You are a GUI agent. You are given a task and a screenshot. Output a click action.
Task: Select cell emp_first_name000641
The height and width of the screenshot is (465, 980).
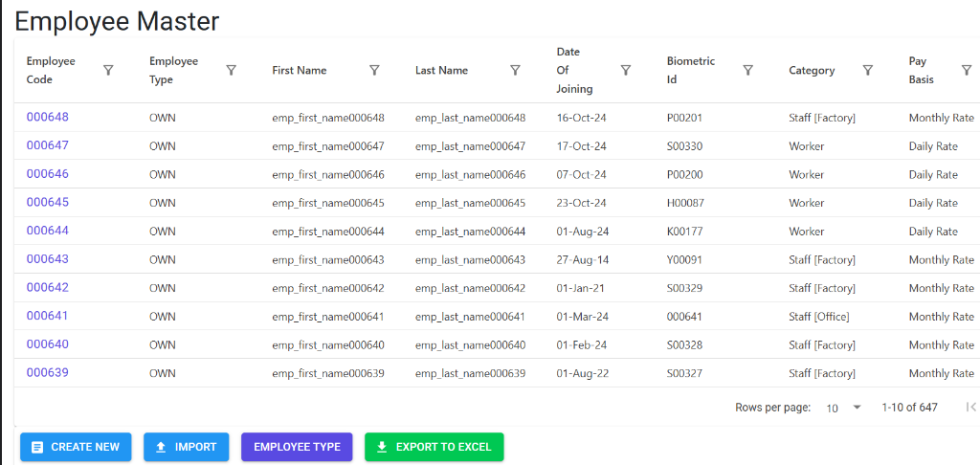coord(328,317)
